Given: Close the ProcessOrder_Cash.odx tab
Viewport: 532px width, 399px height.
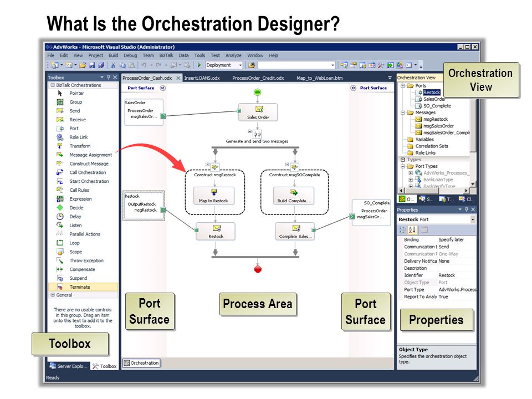Looking at the screenshot, I should tap(178, 78).
